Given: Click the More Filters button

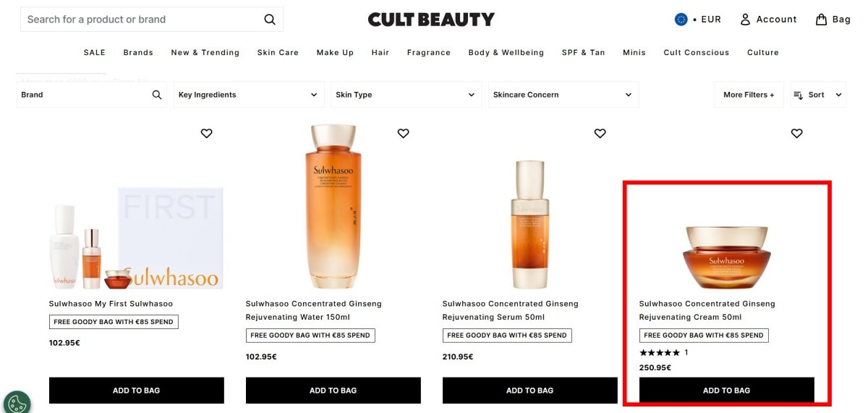Looking at the screenshot, I should pos(749,95).
